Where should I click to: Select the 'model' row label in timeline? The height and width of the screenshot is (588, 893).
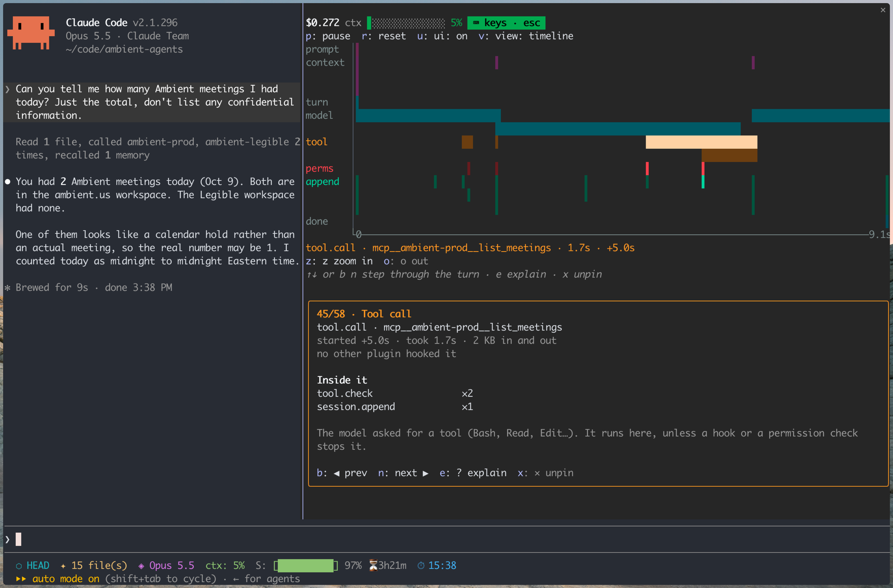(319, 116)
